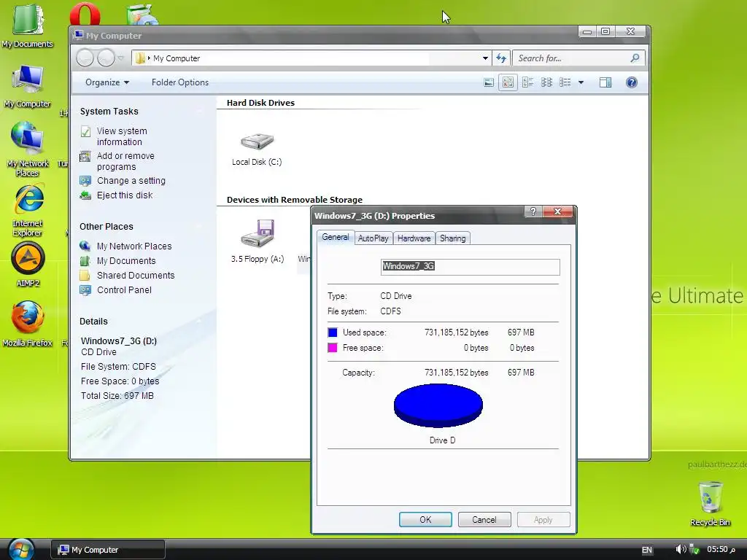Viewport: 747px width, 560px height.
Task: Select the 3.5 Floppy (A:) drive
Action: (258, 241)
